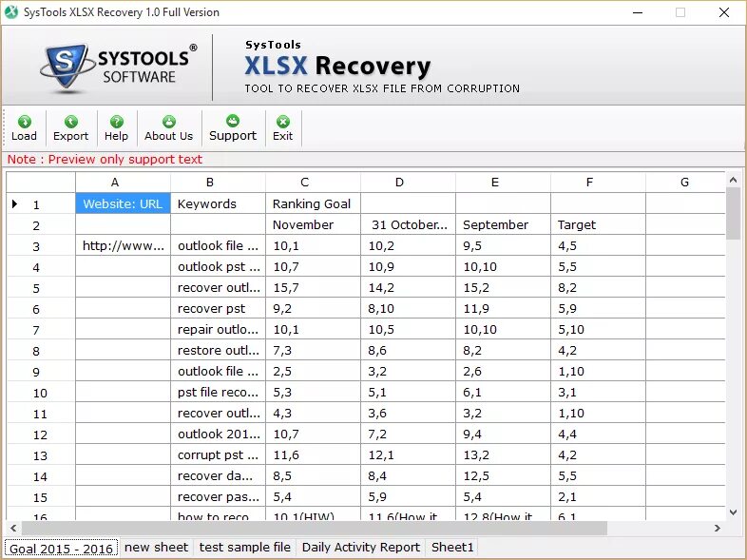This screenshot has height=560, width=747.
Task: Click the 'Website: URL' cell
Action: click(123, 203)
